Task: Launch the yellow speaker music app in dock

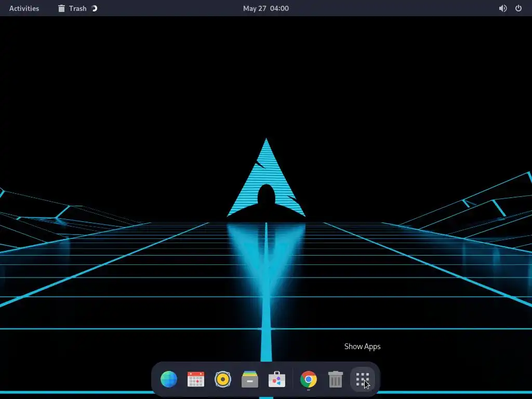Action: click(223, 379)
